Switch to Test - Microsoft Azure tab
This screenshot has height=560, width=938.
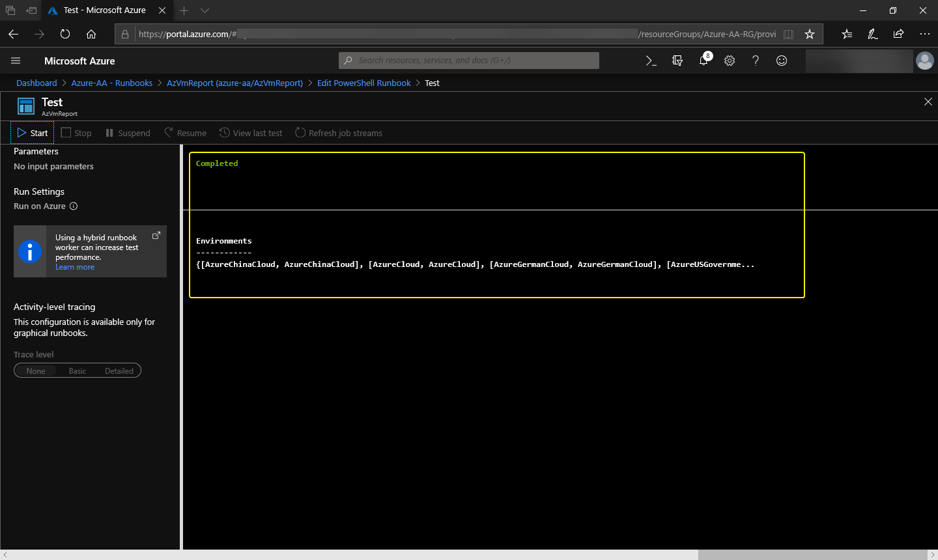[104, 10]
